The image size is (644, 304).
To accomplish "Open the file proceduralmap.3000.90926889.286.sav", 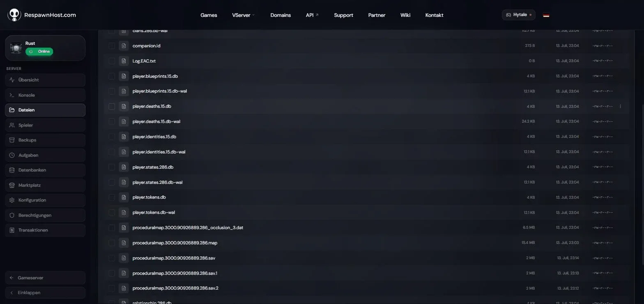I will 174,258.
